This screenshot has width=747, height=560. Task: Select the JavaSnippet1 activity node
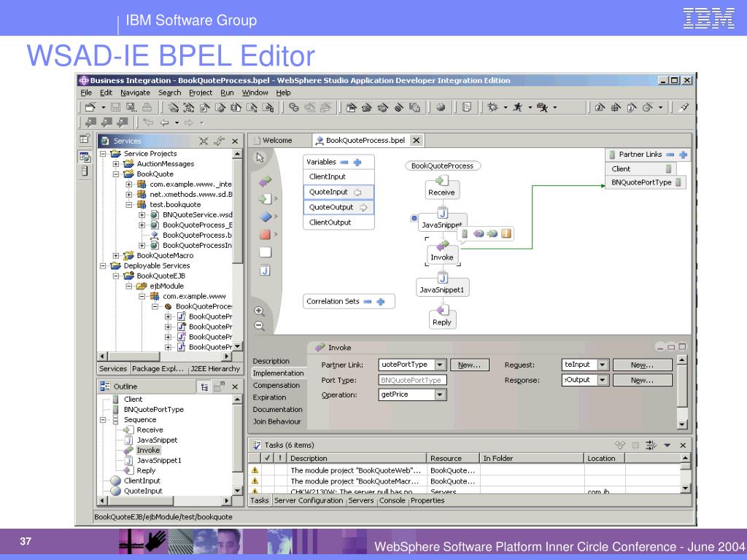click(x=442, y=284)
